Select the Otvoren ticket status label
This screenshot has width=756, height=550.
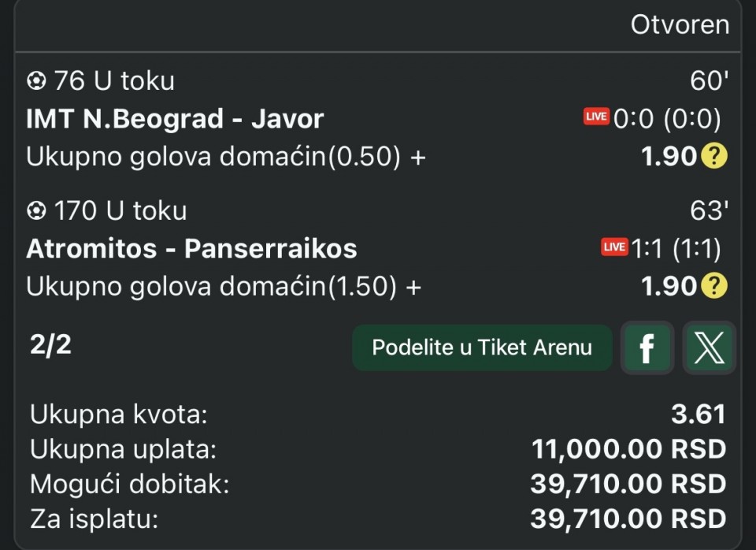680,24
